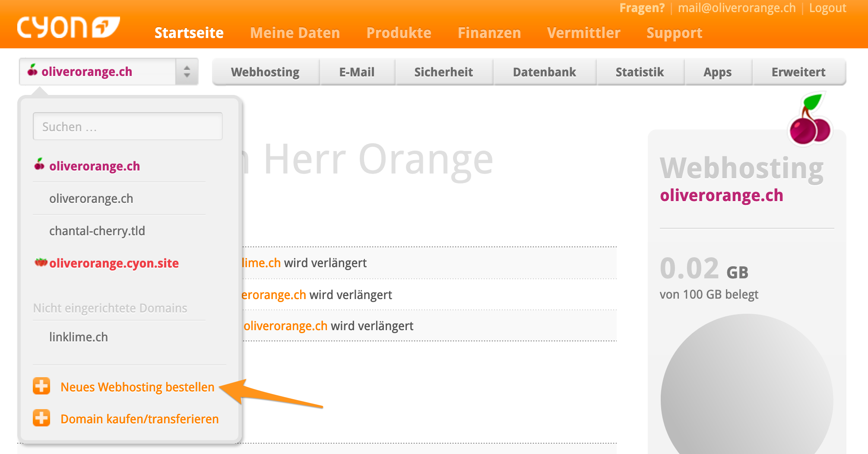Click the plus icon beside Neues Webhosting bestellen
The width and height of the screenshot is (868, 454).
pos(41,386)
